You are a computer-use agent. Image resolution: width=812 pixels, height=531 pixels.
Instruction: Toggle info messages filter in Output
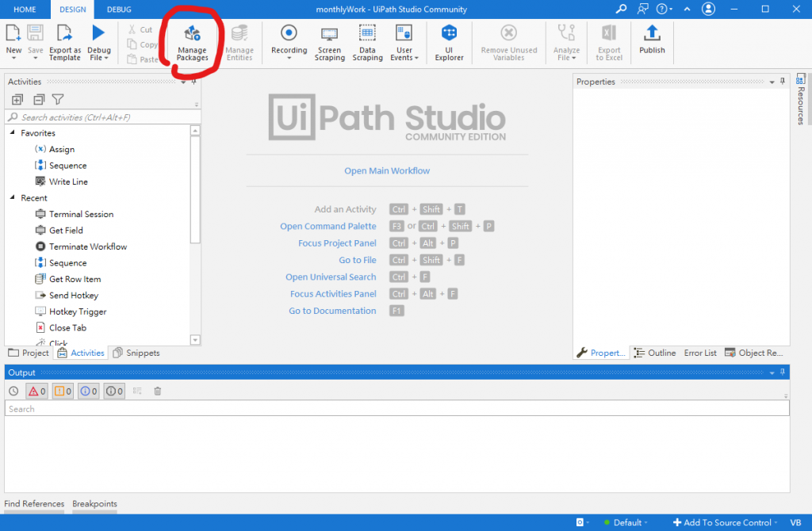coord(89,392)
